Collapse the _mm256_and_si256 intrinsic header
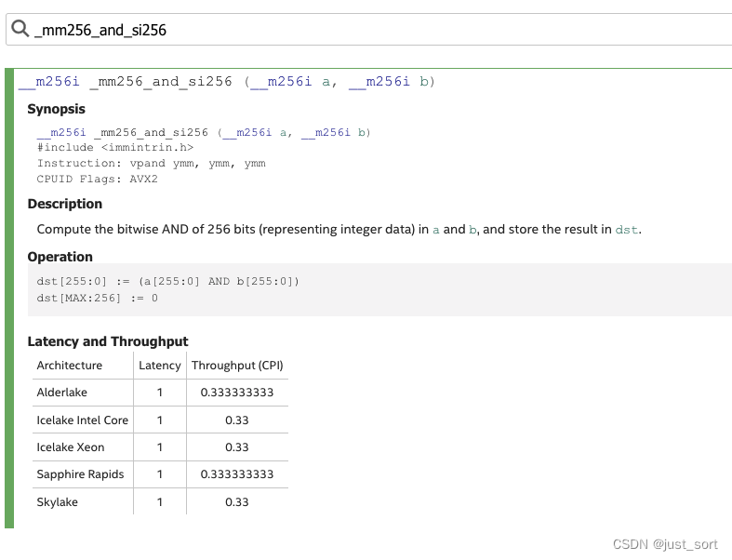This screenshot has width=732, height=560. point(227,82)
